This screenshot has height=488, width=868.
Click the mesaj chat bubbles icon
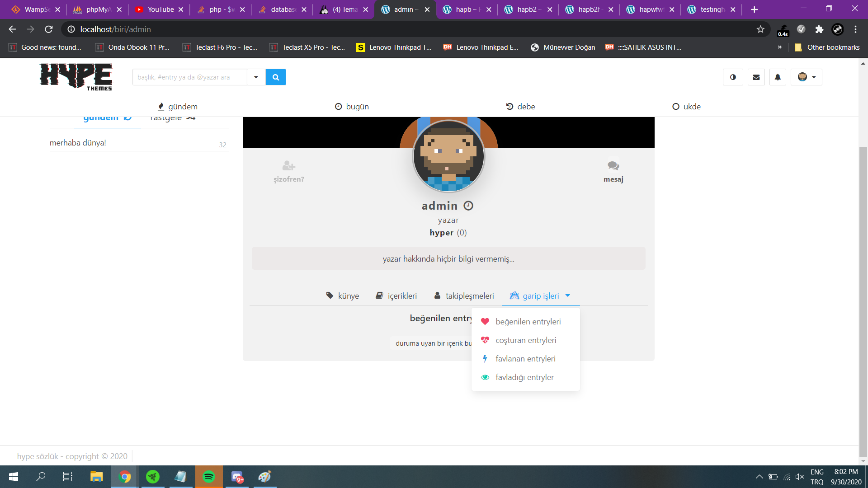click(x=613, y=166)
